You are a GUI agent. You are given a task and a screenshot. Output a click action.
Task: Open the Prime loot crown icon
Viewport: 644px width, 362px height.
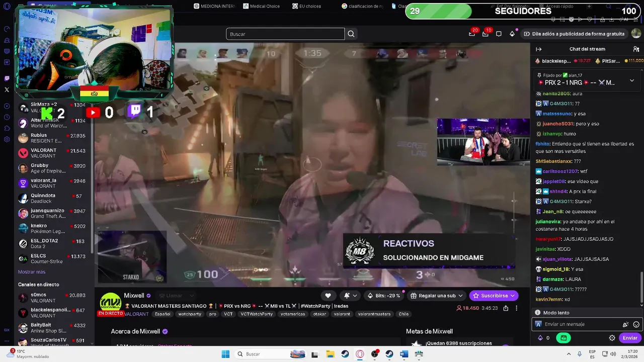pos(472,34)
